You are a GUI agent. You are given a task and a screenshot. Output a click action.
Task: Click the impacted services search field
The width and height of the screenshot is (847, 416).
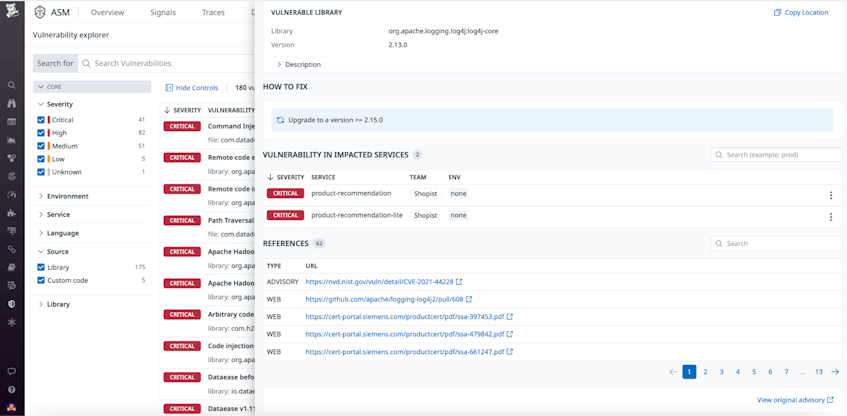click(776, 155)
